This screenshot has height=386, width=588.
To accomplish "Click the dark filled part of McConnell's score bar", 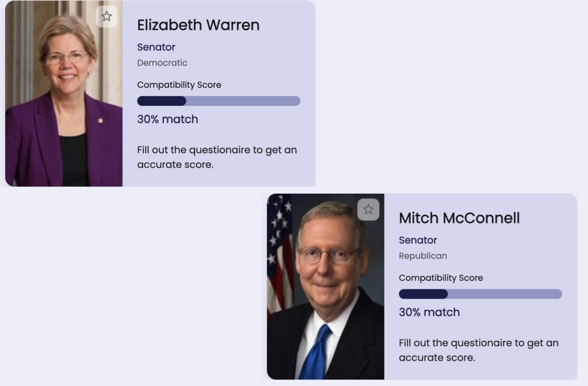I will tap(423, 294).
